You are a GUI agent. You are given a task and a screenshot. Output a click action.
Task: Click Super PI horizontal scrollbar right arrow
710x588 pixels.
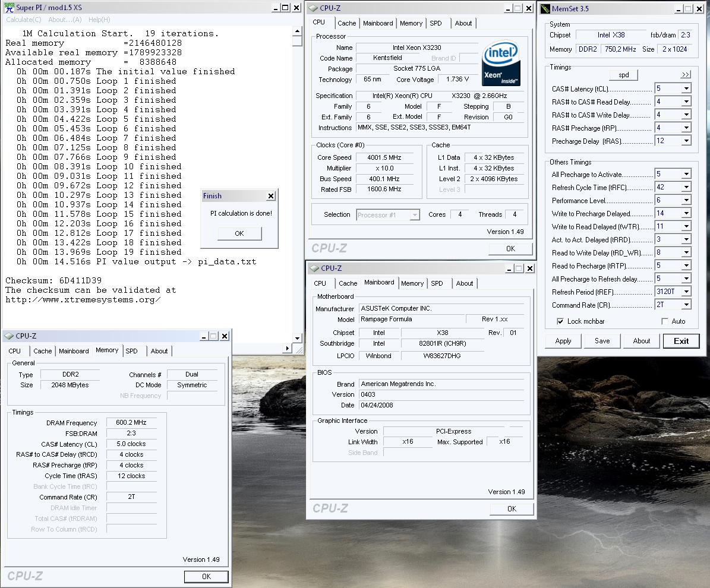click(288, 349)
